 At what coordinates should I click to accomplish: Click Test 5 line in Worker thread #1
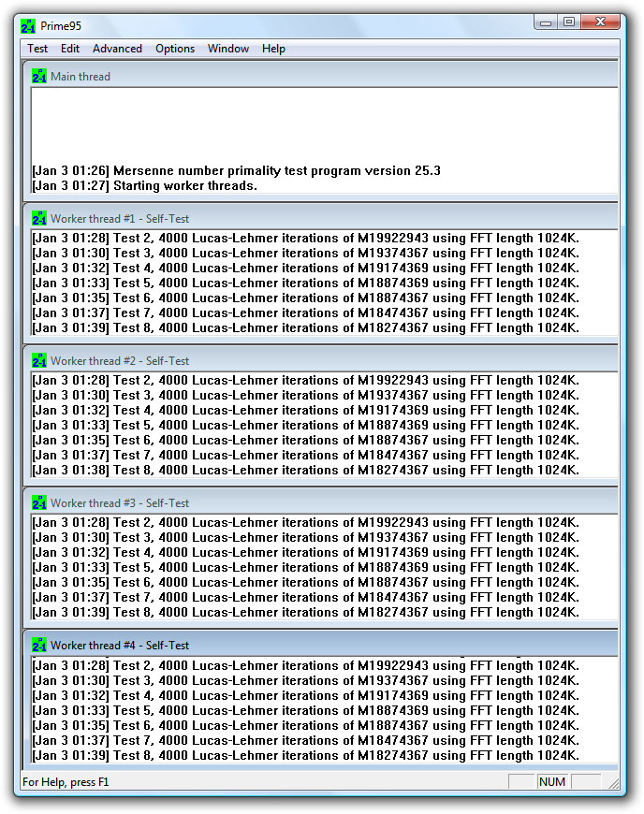pyautogui.click(x=305, y=283)
